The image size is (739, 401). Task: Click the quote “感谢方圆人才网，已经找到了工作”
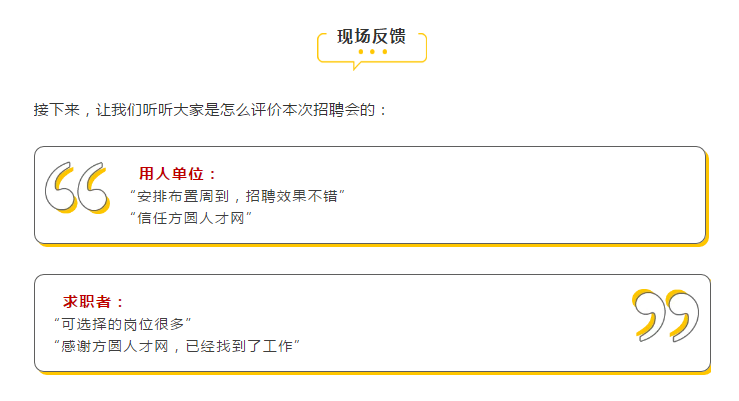(x=177, y=346)
